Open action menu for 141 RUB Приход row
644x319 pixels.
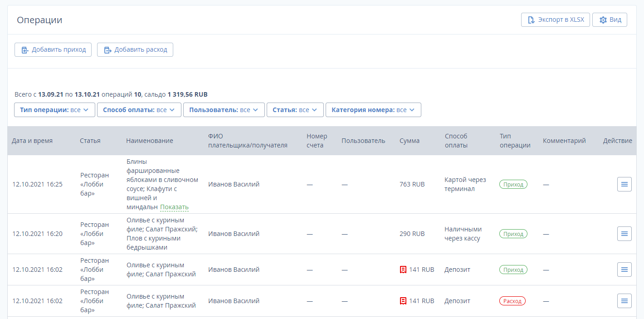tap(624, 270)
